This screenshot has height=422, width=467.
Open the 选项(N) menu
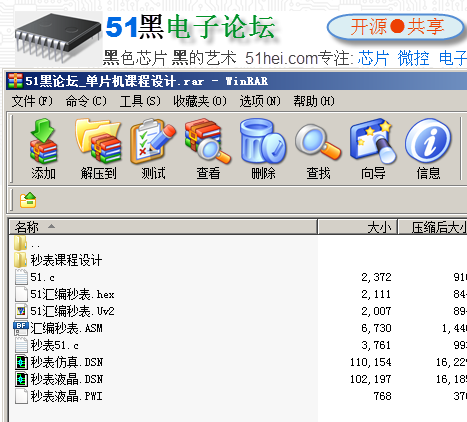click(x=260, y=101)
